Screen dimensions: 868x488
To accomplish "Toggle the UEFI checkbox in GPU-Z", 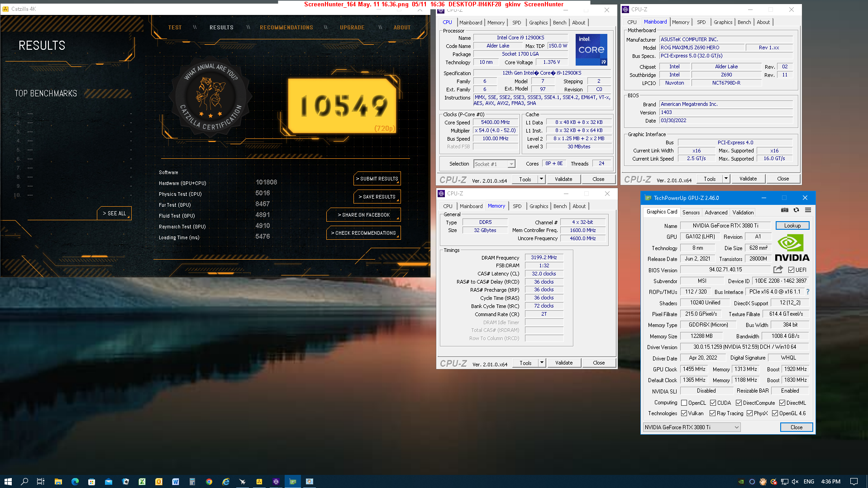I will [x=791, y=270].
